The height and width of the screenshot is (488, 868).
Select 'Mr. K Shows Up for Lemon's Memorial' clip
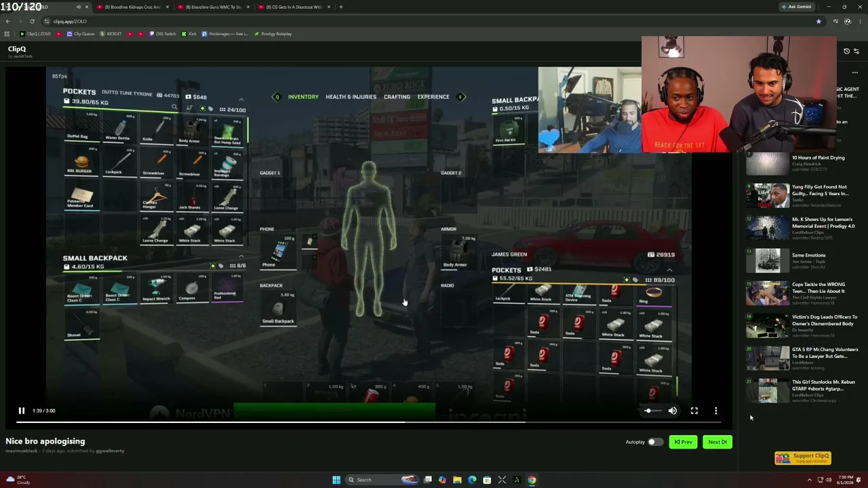click(802, 228)
